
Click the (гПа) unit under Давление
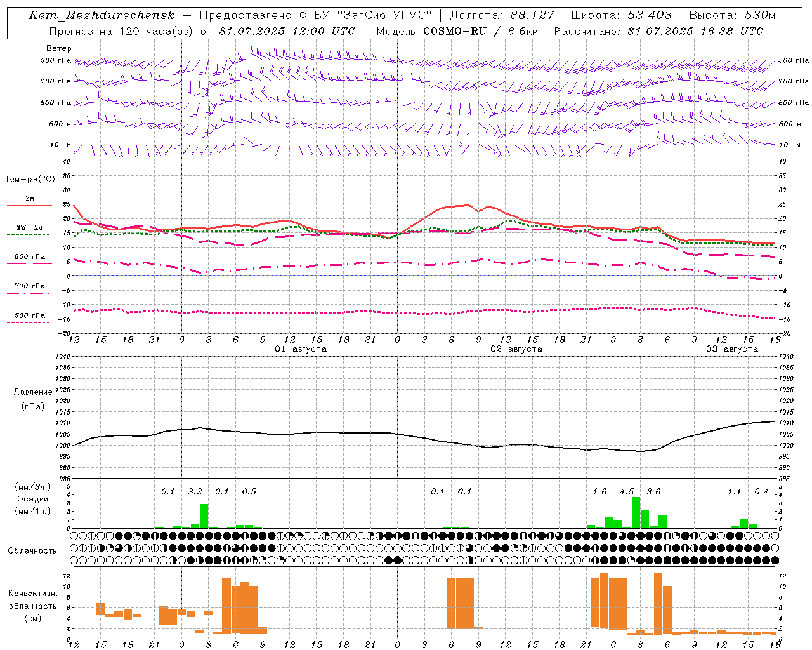pyautogui.click(x=33, y=407)
